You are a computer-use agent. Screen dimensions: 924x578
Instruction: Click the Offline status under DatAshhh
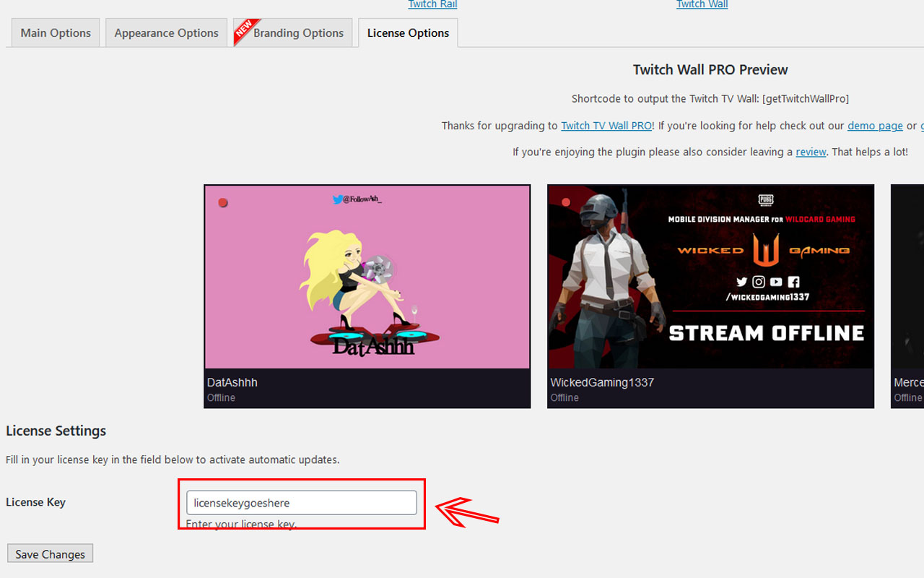[x=221, y=398]
